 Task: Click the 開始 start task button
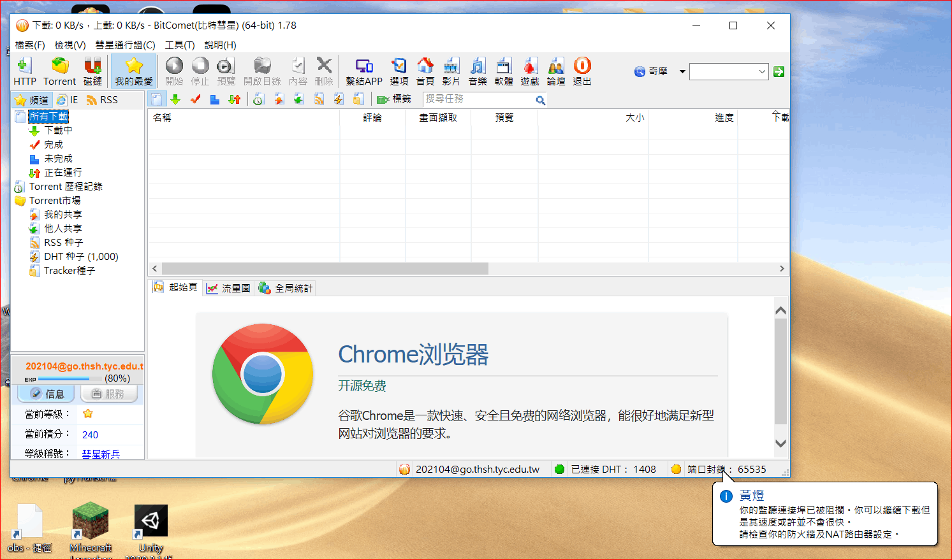(174, 71)
